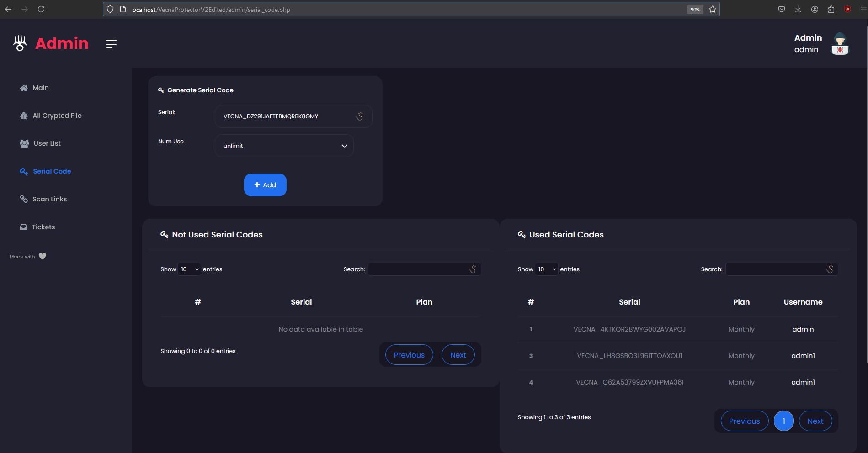Screen dimensions: 868x453
Task: Bookmark this page with the star icon
Action: coord(713,9)
